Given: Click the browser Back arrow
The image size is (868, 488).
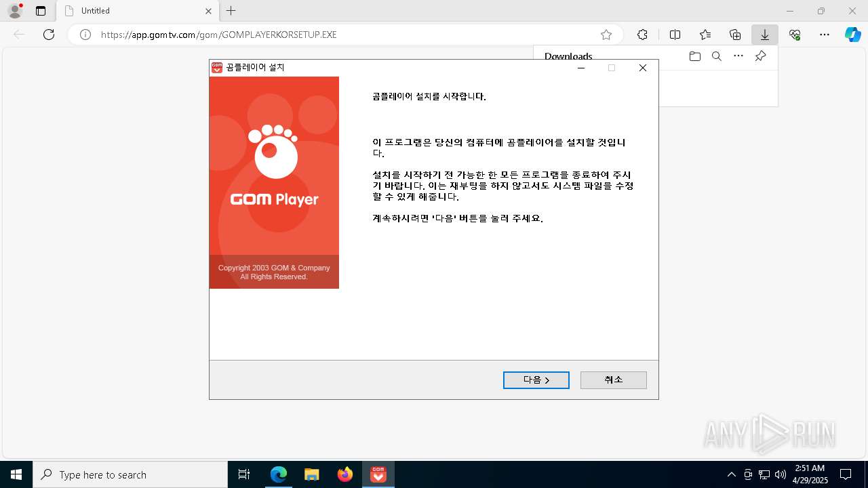Looking at the screenshot, I should tap(19, 35).
